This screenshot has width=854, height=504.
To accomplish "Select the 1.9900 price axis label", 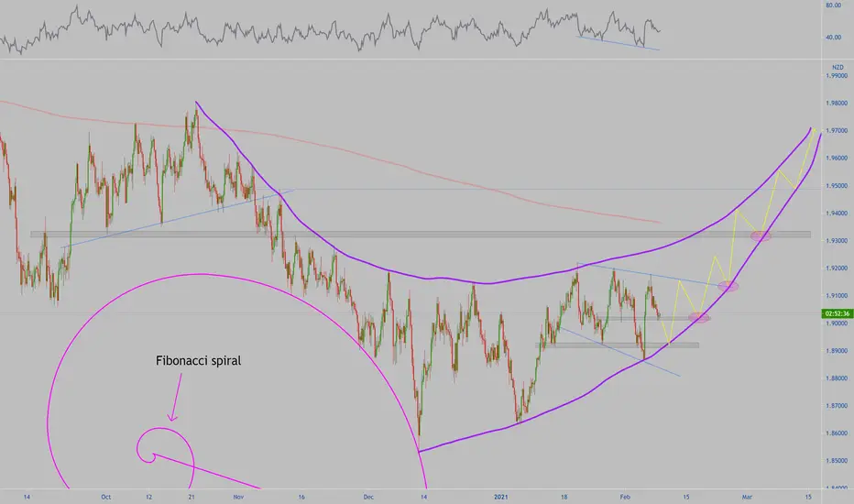I will pyautogui.click(x=837, y=76).
